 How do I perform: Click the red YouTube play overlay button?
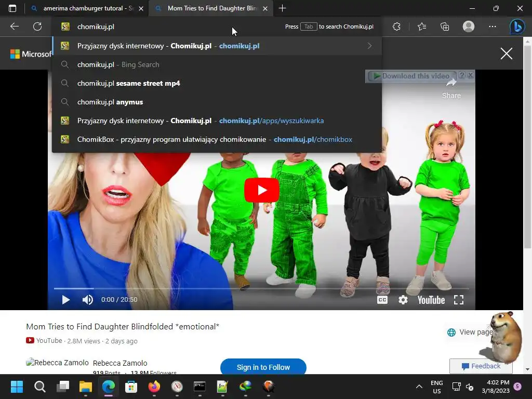pos(262,190)
